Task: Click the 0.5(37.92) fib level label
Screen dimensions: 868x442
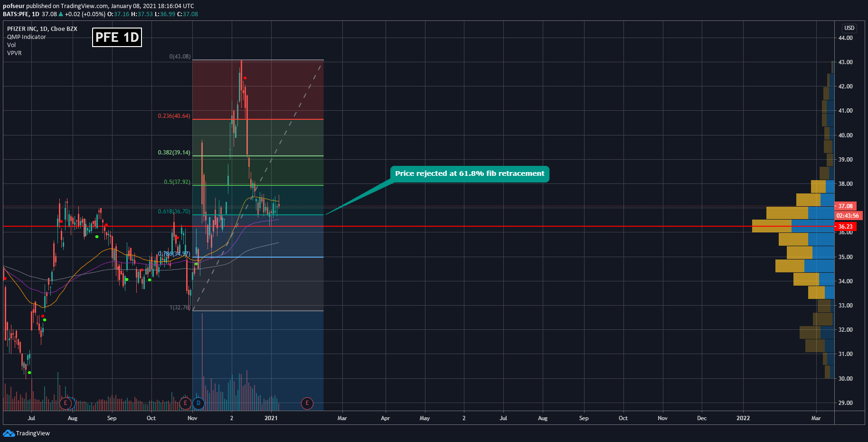Action: point(177,182)
